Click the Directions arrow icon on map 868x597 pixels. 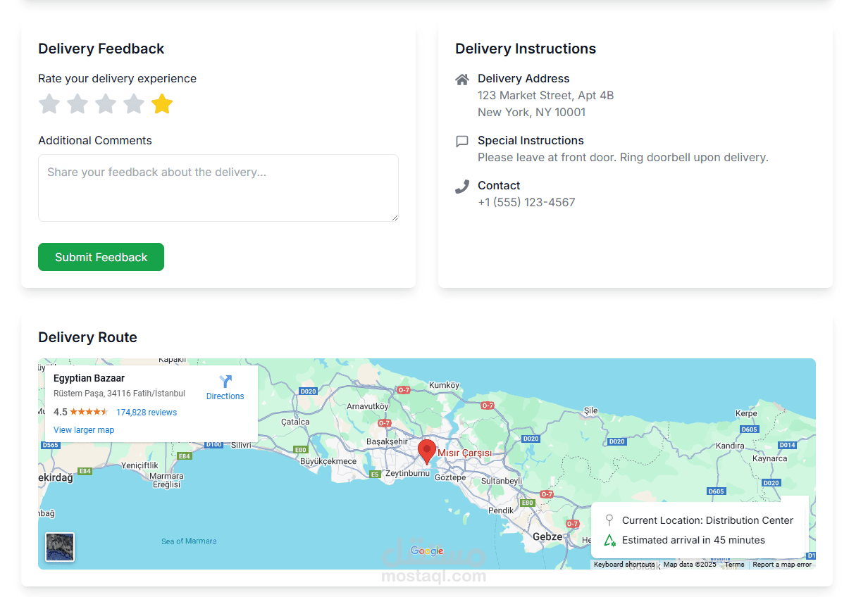(225, 382)
